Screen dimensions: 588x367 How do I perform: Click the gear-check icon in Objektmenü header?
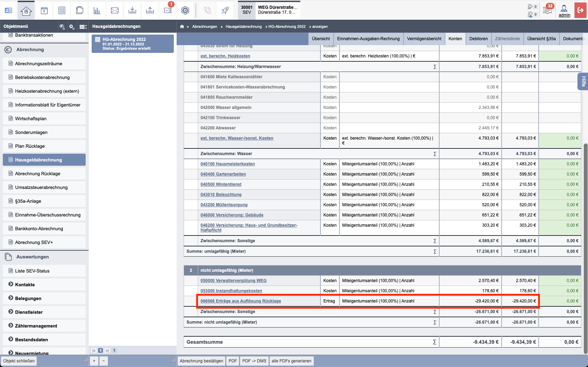(72, 26)
